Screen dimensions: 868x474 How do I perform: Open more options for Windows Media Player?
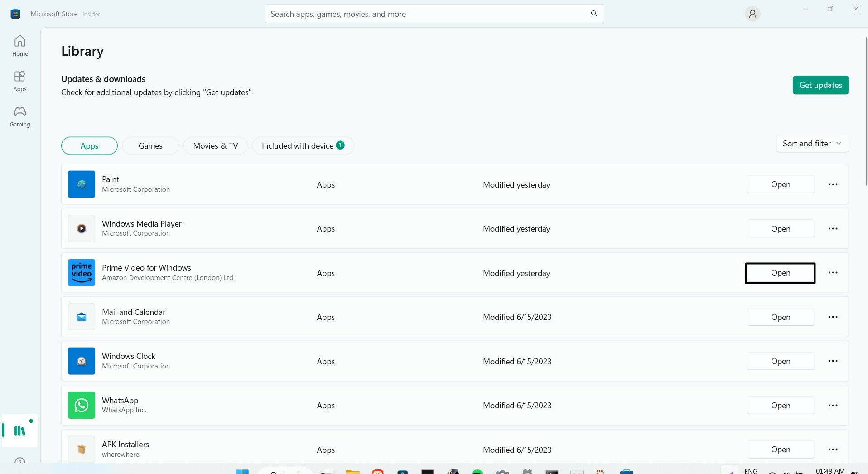tap(833, 229)
